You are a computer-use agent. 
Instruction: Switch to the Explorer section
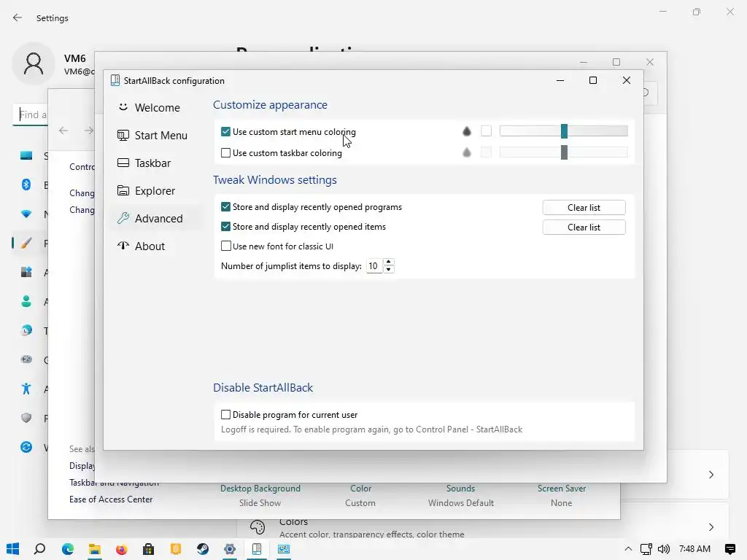(146, 190)
